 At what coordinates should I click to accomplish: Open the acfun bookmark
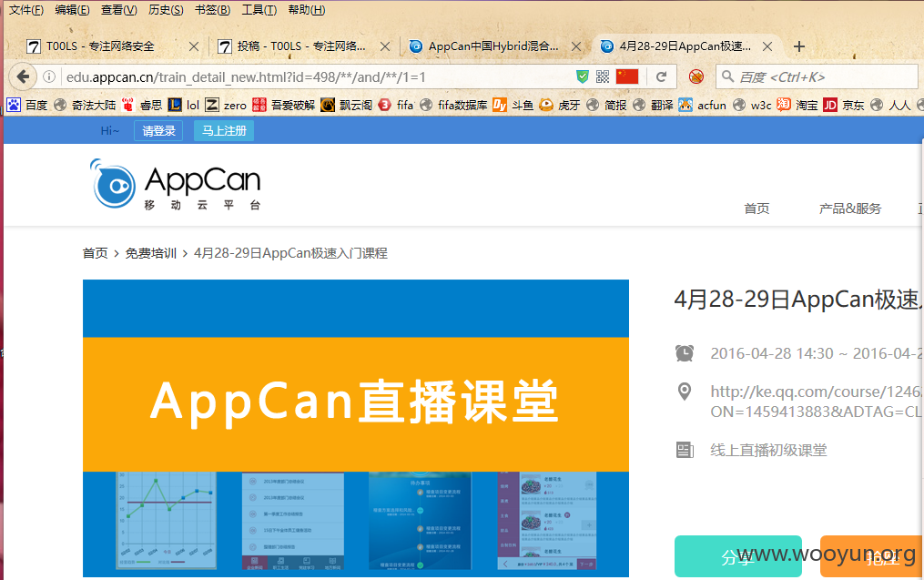[x=703, y=105]
